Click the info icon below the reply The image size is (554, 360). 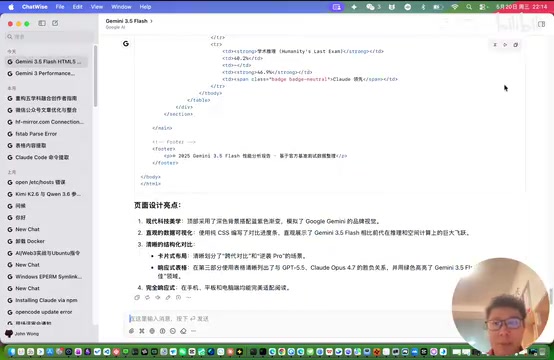point(178,297)
